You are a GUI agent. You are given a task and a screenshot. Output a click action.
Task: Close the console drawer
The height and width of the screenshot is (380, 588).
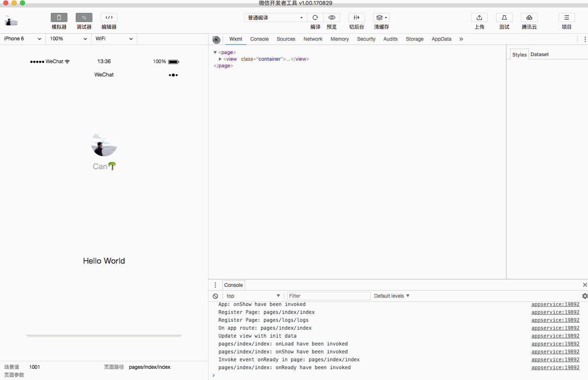pyautogui.click(x=585, y=285)
